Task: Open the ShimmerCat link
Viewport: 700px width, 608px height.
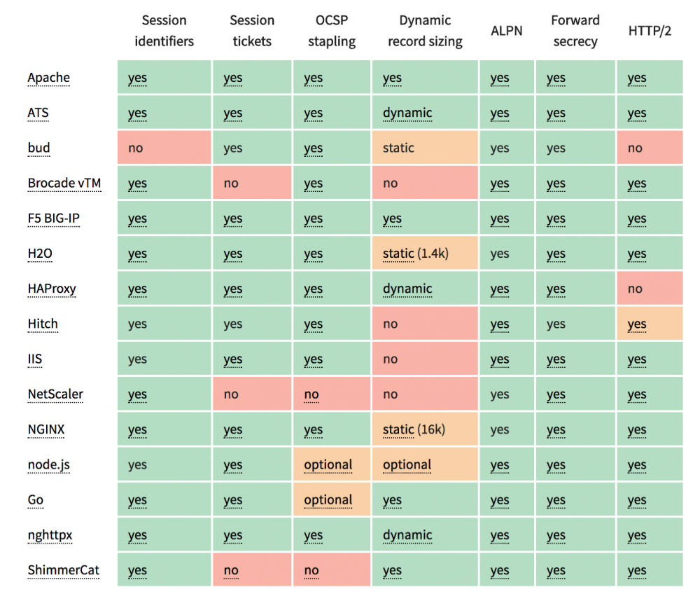Action: click(64, 570)
